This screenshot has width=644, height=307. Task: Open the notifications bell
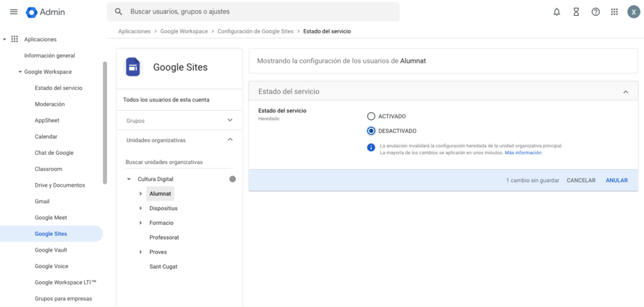coord(557,12)
